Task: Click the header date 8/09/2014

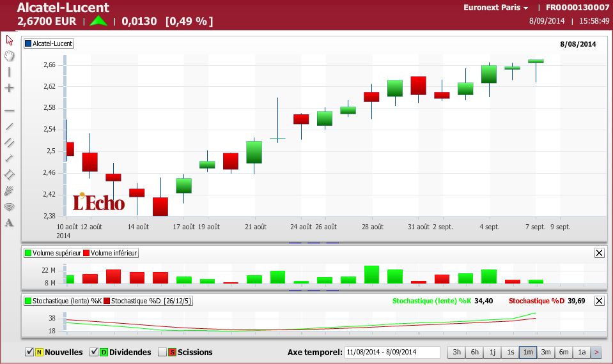Action: 547,20
